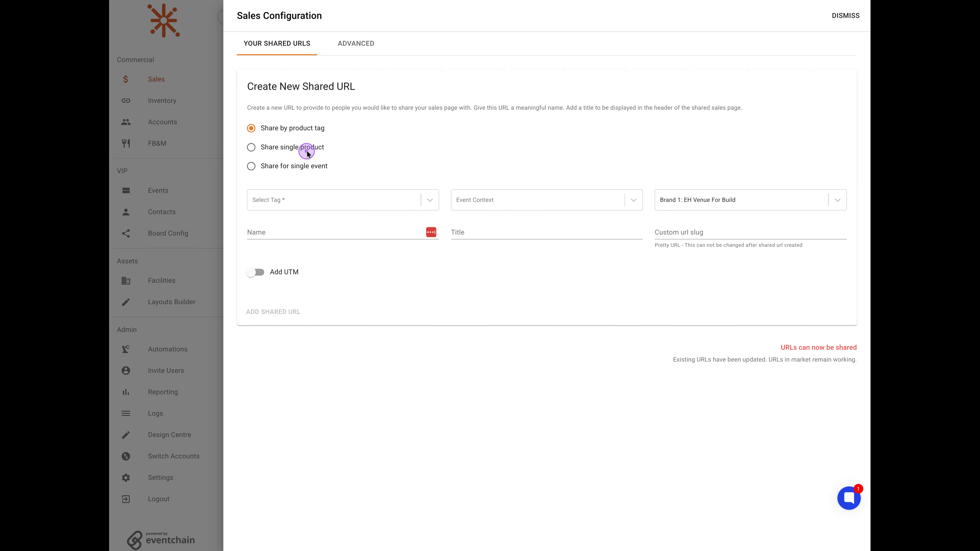Click the Settings gear icon
This screenshot has height=551, width=980.
coord(126,478)
